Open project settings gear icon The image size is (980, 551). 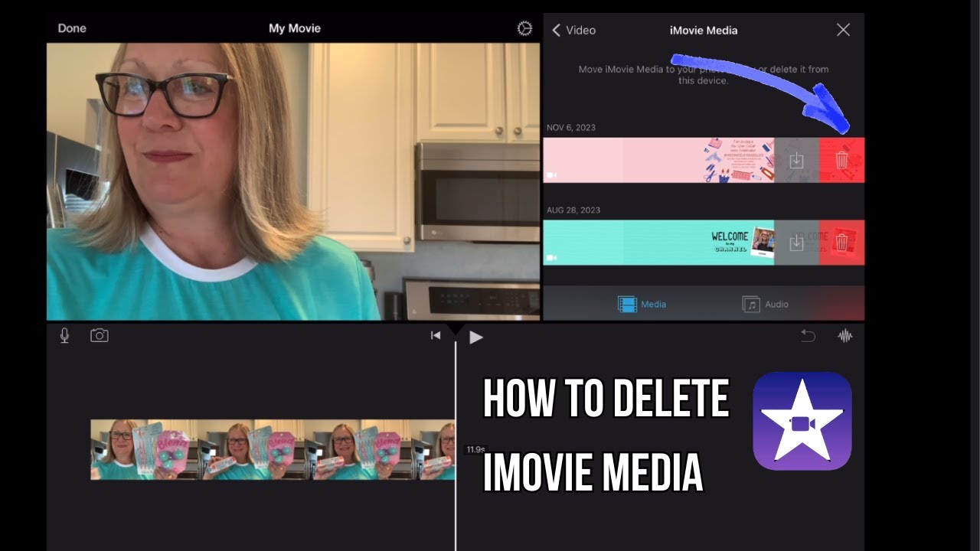524,28
